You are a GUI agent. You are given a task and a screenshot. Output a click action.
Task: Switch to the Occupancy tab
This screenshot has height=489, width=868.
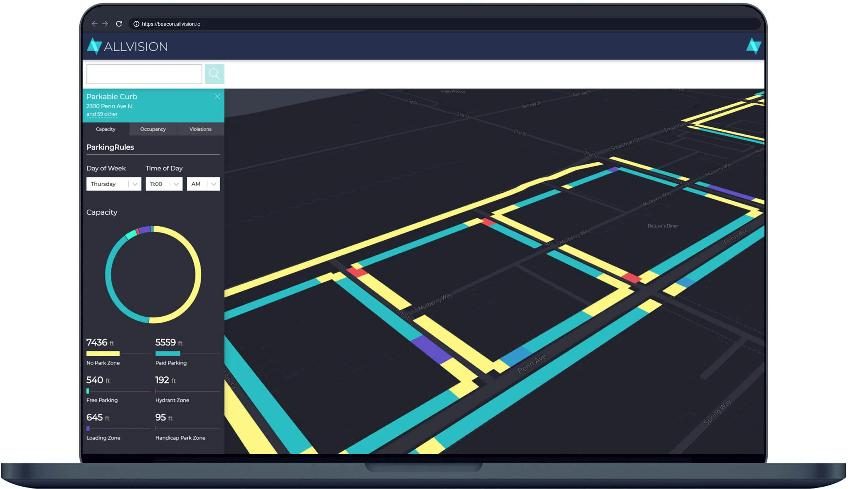pos(153,129)
